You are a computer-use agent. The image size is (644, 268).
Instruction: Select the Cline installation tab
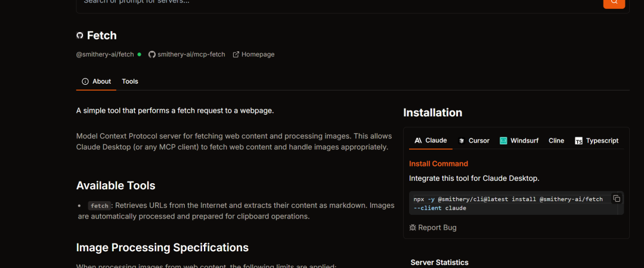pos(556,141)
